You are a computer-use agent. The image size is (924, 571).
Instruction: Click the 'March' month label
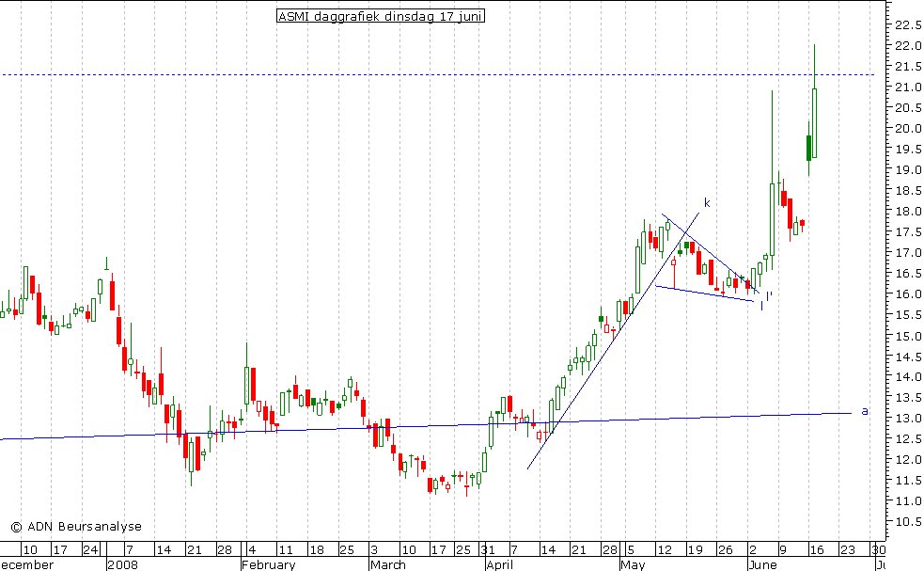click(388, 564)
